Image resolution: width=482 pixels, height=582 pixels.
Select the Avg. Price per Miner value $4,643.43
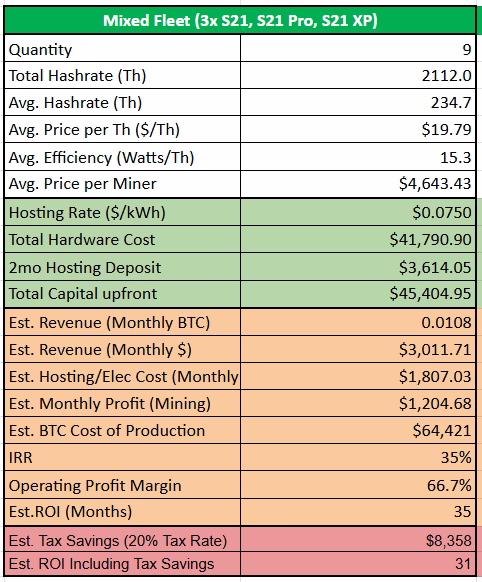[x=358, y=184]
